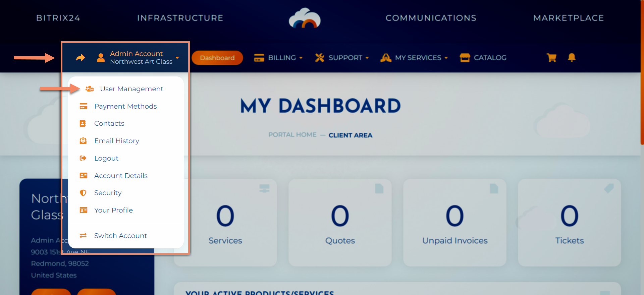This screenshot has width=644, height=295.
Task: Choose Email History menu entry
Action: point(116,141)
